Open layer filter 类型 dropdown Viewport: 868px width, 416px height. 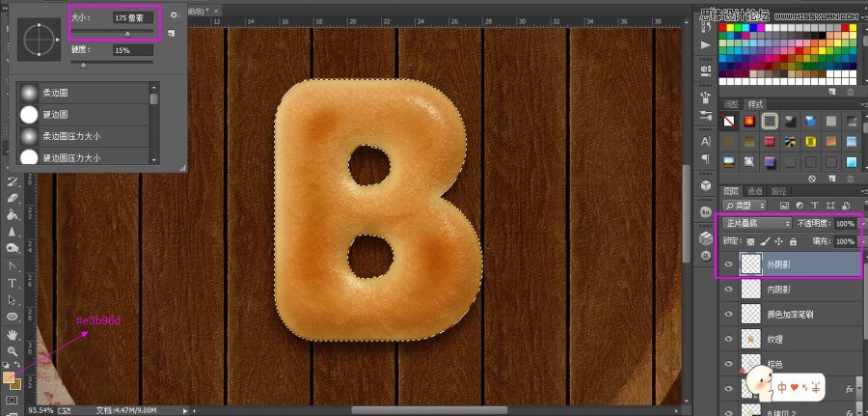pyautogui.click(x=743, y=206)
